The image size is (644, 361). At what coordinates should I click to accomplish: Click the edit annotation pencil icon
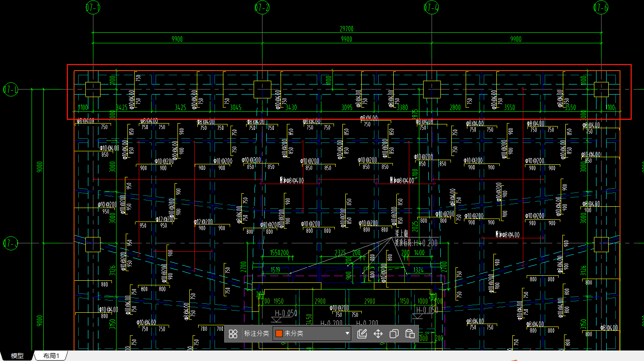362,334
